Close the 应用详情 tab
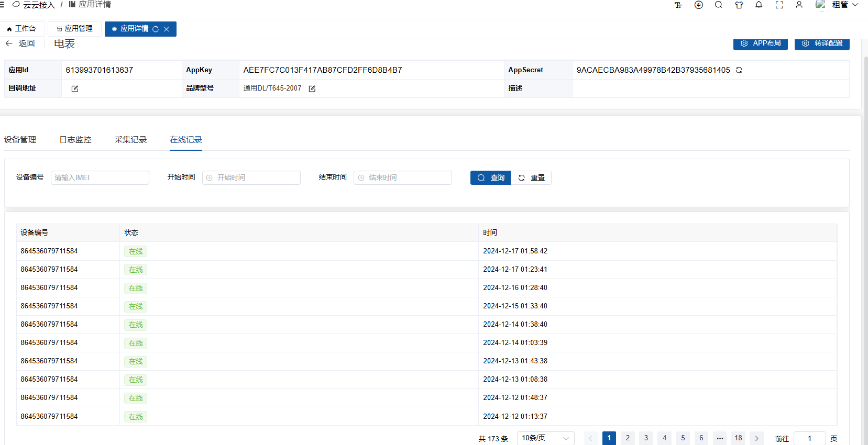 pos(167,29)
